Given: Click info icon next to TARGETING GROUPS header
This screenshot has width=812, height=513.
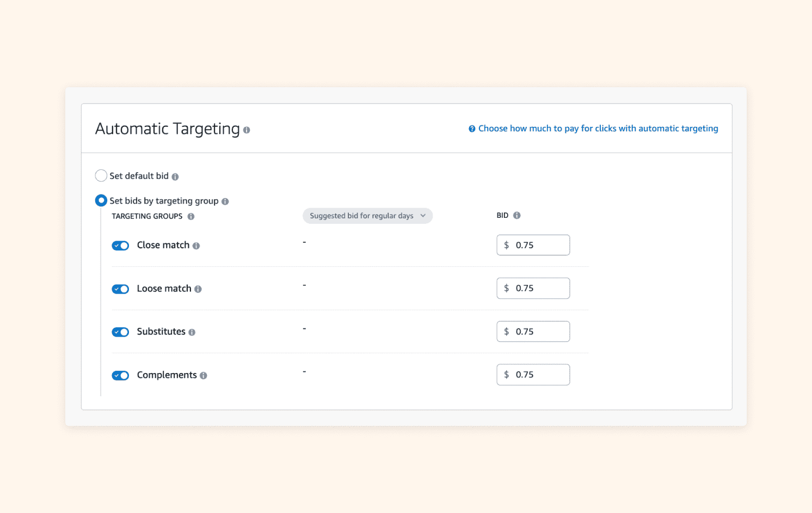Looking at the screenshot, I should coord(191,217).
